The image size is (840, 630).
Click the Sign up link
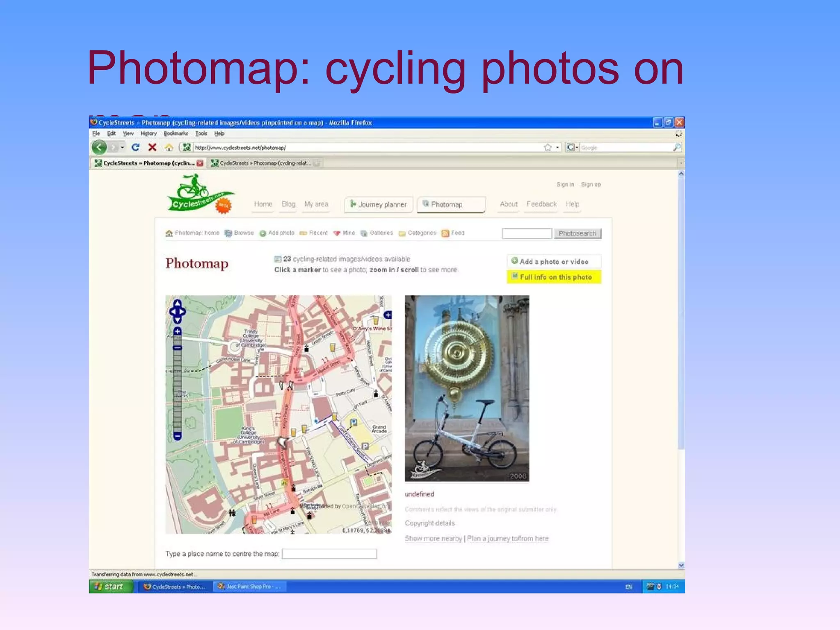(x=591, y=185)
